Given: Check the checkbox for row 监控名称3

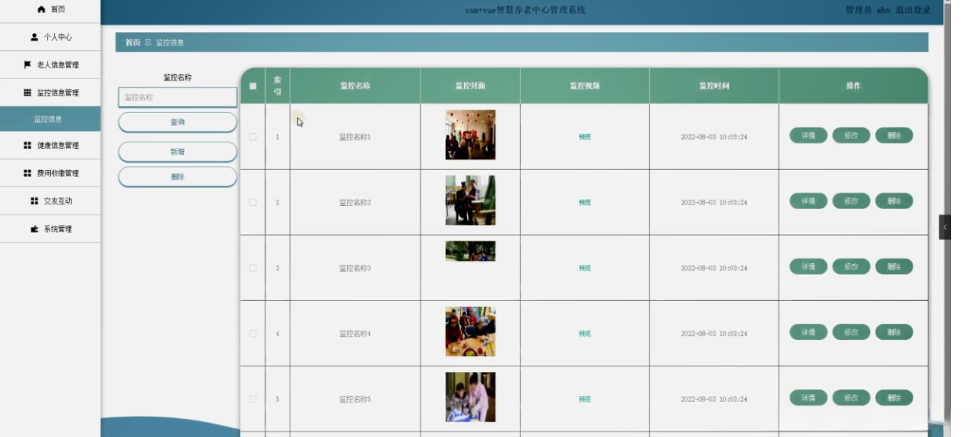Looking at the screenshot, I should tap(252, 268).
